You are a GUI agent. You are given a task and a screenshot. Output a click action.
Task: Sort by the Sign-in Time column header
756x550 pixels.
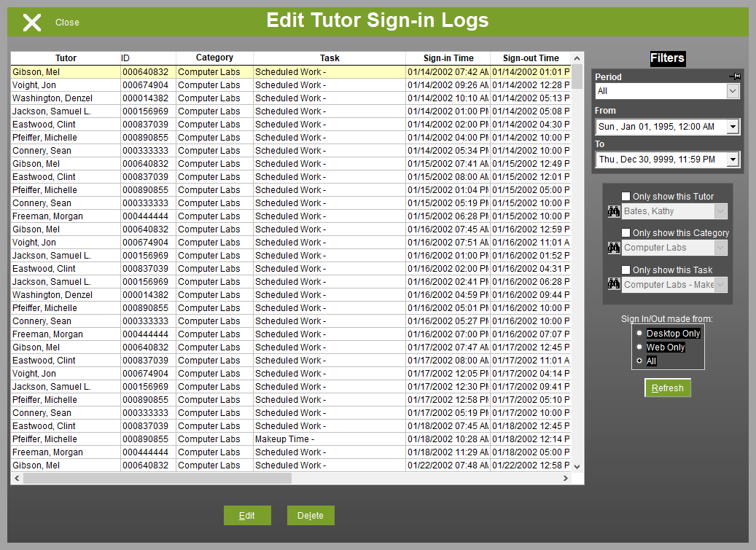[x=448, y=58]
